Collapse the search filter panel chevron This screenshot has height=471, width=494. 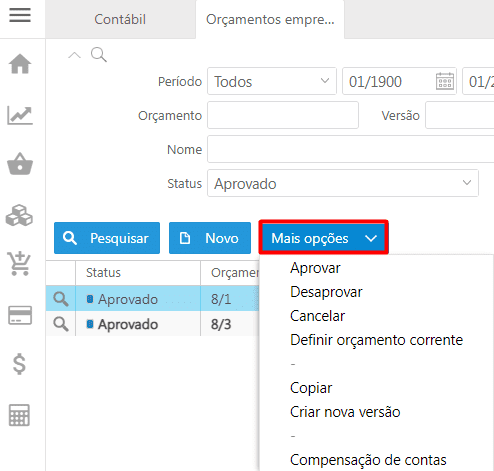74,55
